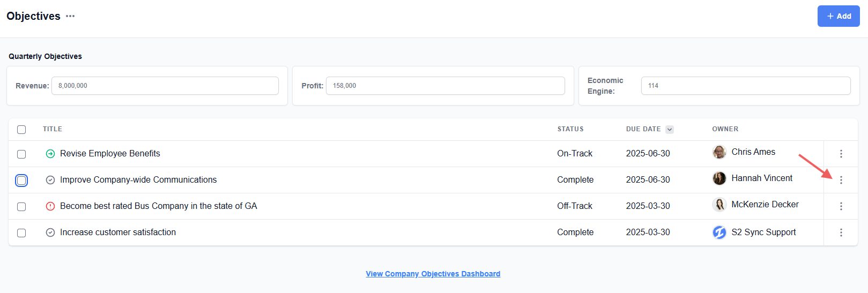Click the Complete icon beside Increase customer satisfaction
This screenshot has width=868, height=293.
(x=50, y=232)
